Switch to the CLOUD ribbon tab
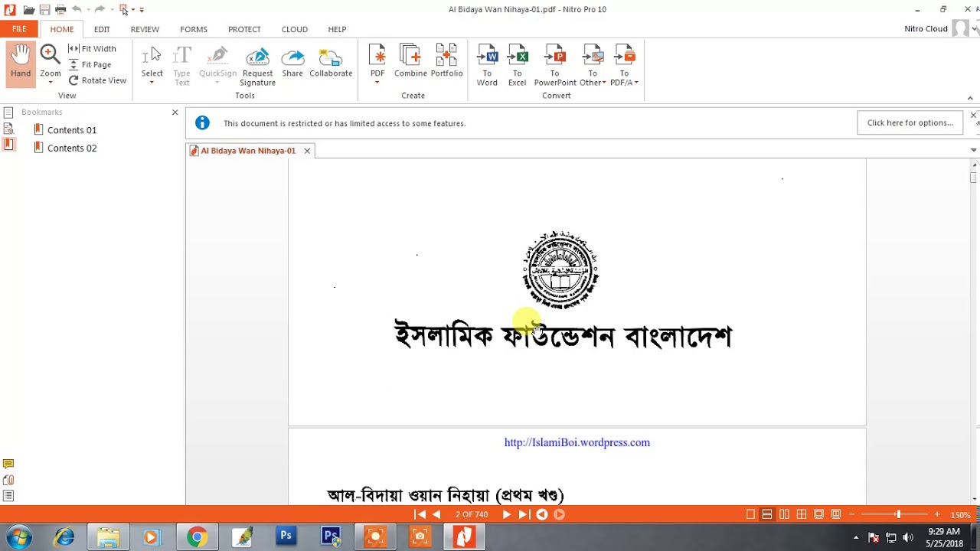The height and width of the screenshot is (551, 980). [x=295, y=29]
